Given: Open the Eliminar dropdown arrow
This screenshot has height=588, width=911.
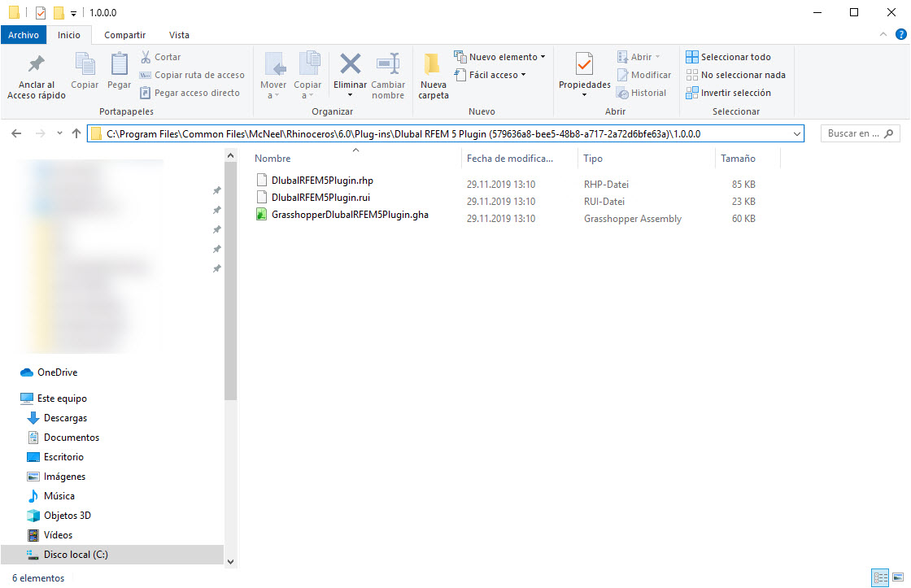Looking at the screenshot, I should 350,95.
